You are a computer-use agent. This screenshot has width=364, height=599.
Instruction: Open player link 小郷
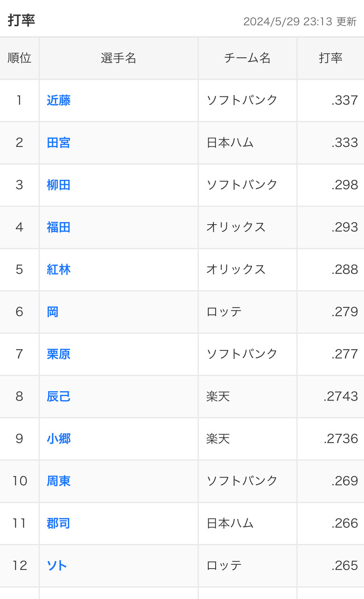58,438
